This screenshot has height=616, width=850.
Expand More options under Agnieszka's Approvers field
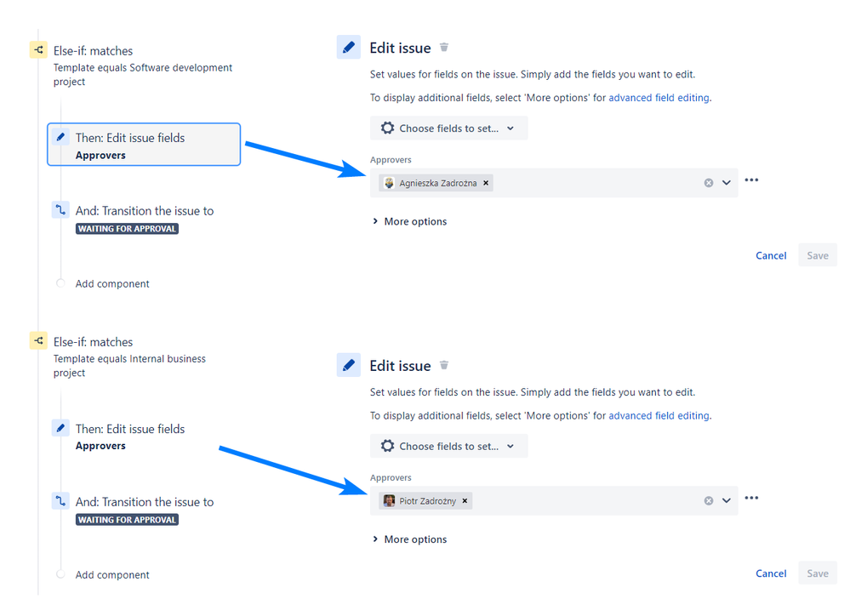[409, 221]
